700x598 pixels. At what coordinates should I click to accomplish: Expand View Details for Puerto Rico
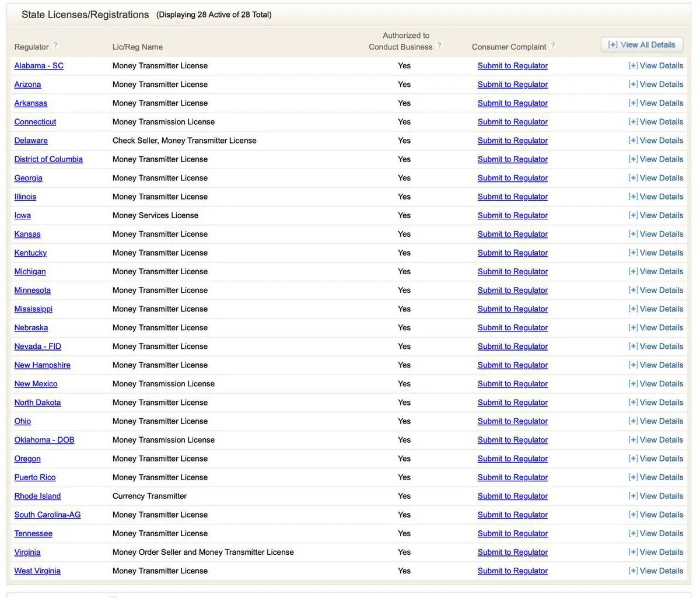coord(656,477)
